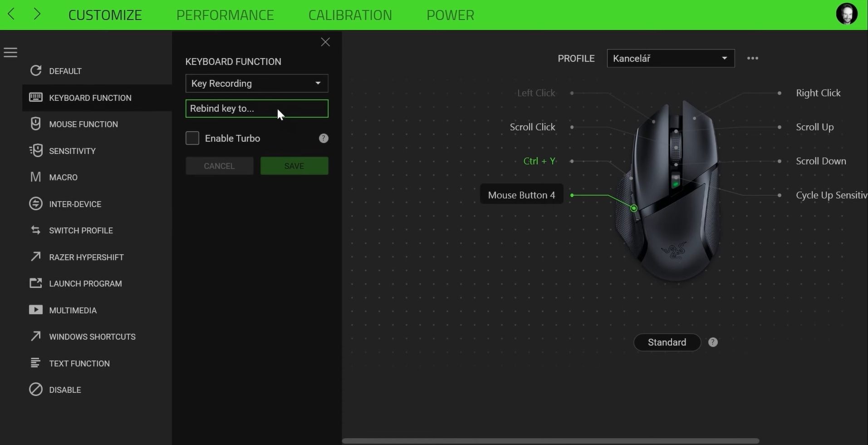Screen dimensions: 868x445
Task: Select the Scroll Up assignment
Action: pos(814,127)
